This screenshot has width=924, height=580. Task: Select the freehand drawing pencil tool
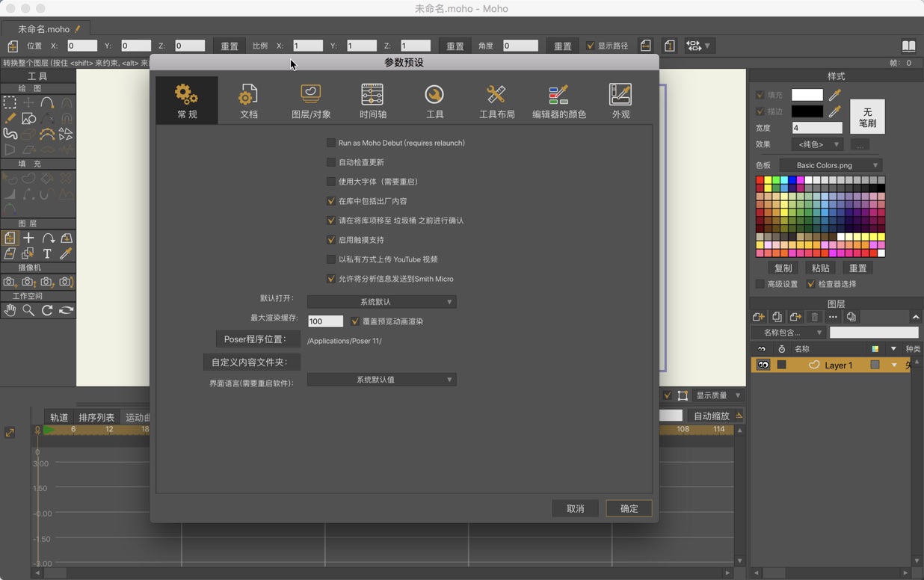tap(11, 117)
